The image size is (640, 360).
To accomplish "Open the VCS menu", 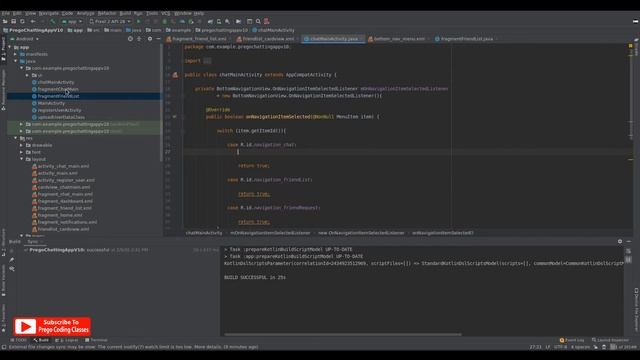I will pyautogui.click(x=165, y=13).
